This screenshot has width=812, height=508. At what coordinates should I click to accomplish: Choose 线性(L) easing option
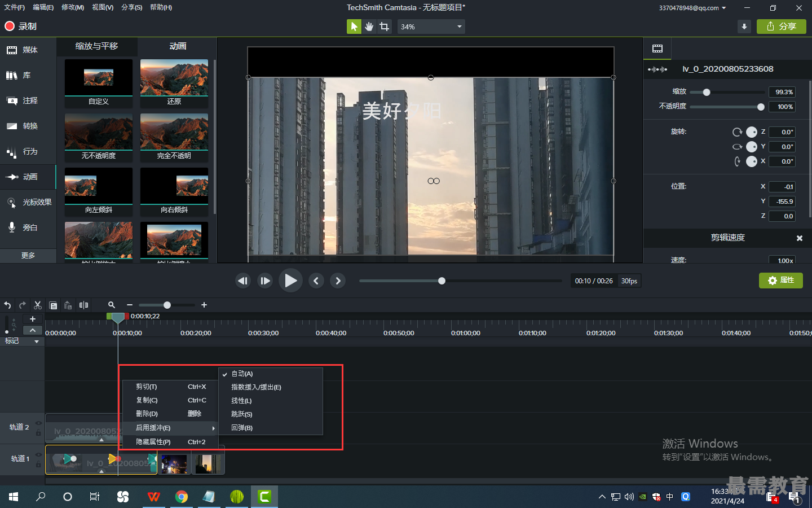pos(271,401)
